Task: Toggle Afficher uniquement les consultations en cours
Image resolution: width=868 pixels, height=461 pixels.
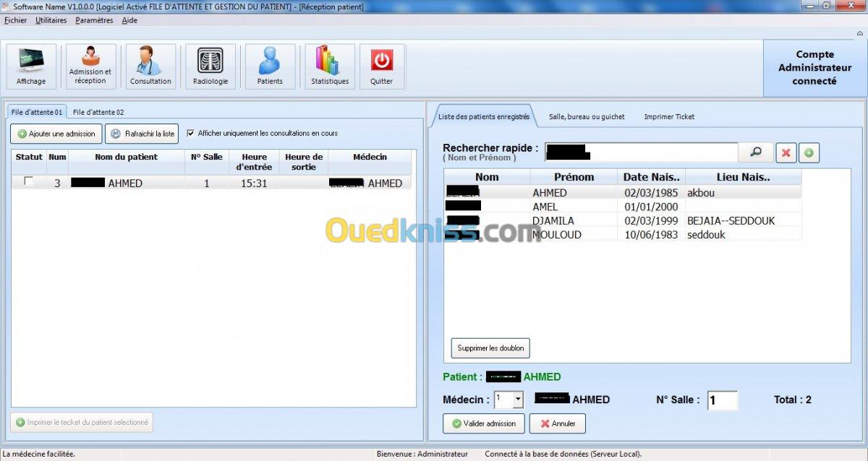Action: (191, 133)
